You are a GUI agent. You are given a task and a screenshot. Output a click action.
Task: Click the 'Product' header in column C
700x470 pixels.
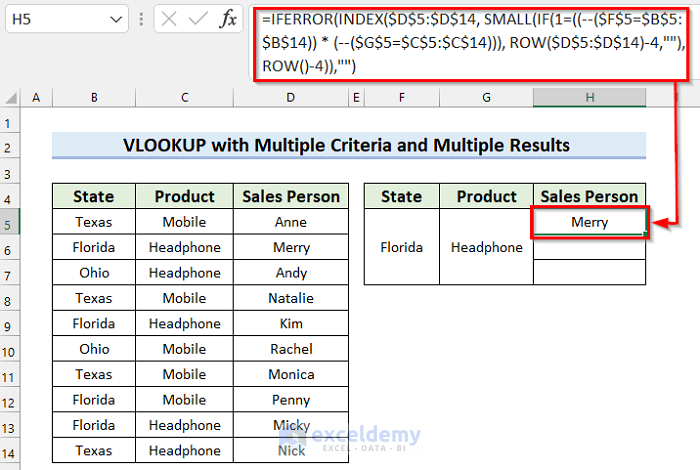coord(184,196)
